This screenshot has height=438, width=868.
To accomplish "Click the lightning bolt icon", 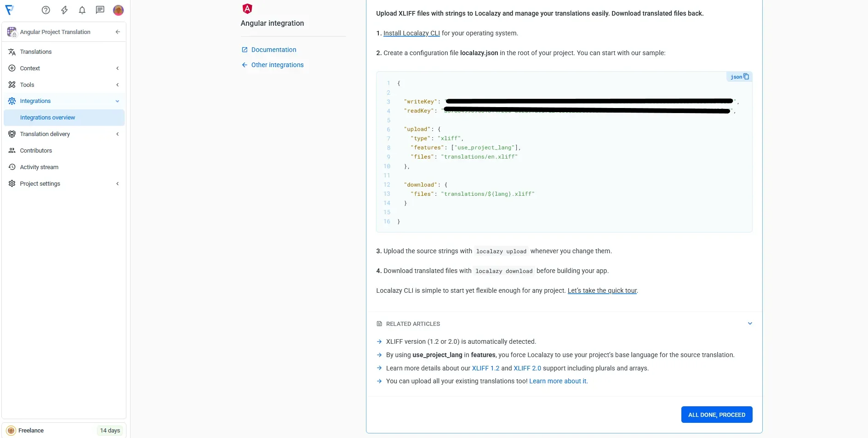I will [x=64, y=10].
